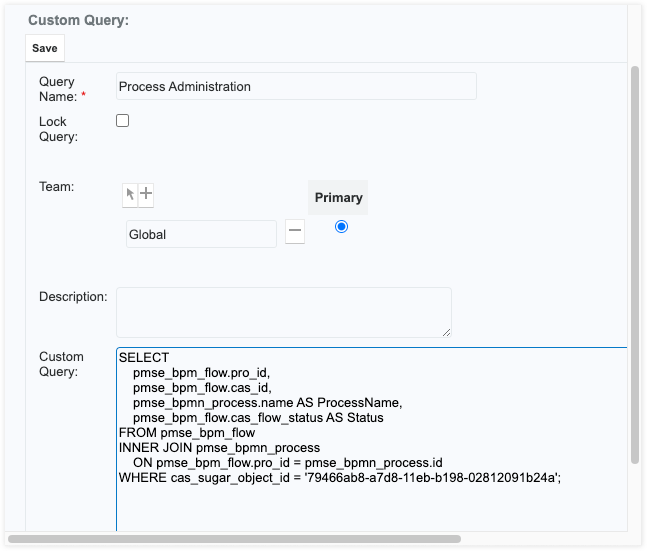Focus the empty Description text area

(283, 312)
